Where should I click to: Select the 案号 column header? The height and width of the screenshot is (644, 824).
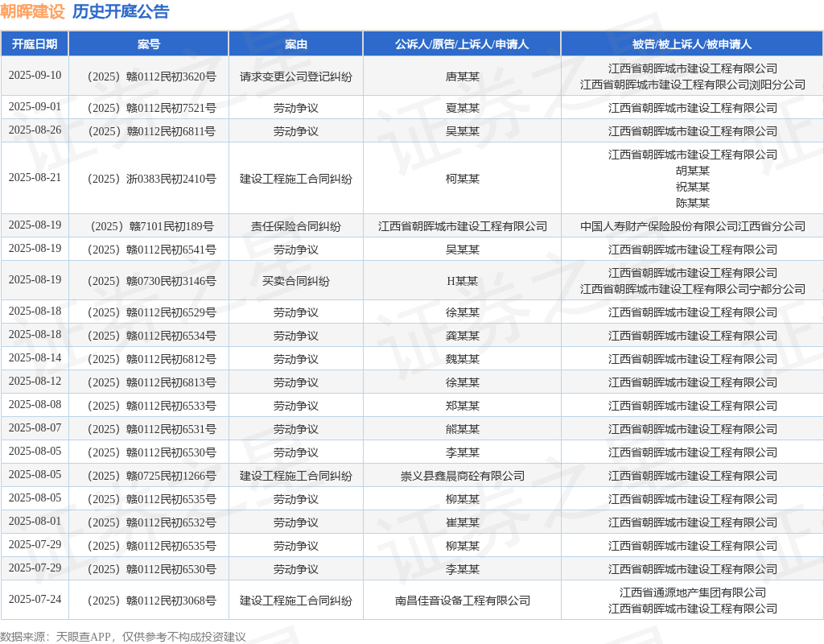[149, 44]
